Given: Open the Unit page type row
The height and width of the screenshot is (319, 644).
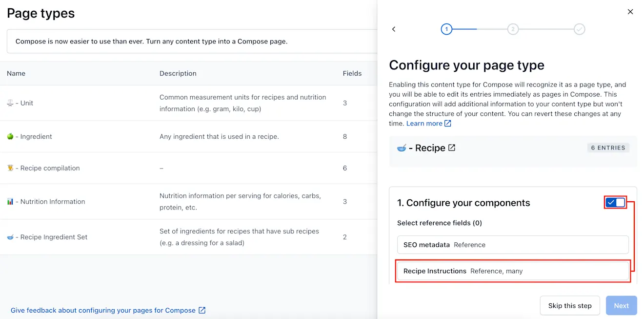Looking at the screenshot, I should coord(188,103).
